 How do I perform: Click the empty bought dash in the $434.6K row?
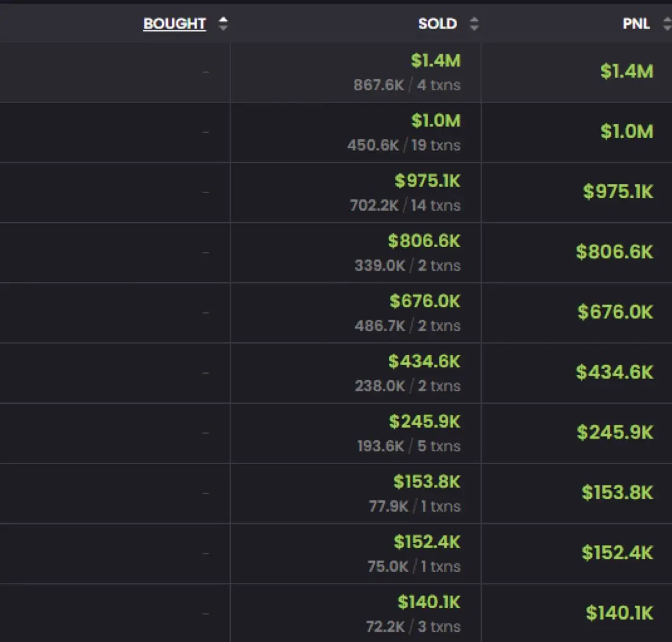205,373
